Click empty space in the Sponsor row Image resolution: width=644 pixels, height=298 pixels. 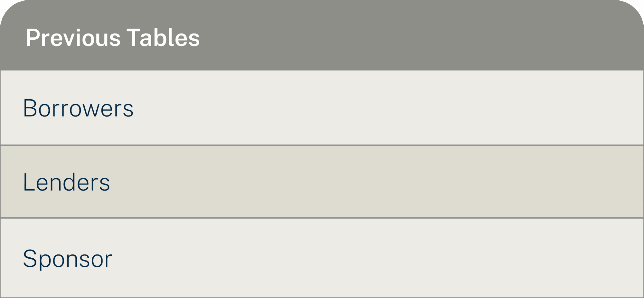(386, 258)
